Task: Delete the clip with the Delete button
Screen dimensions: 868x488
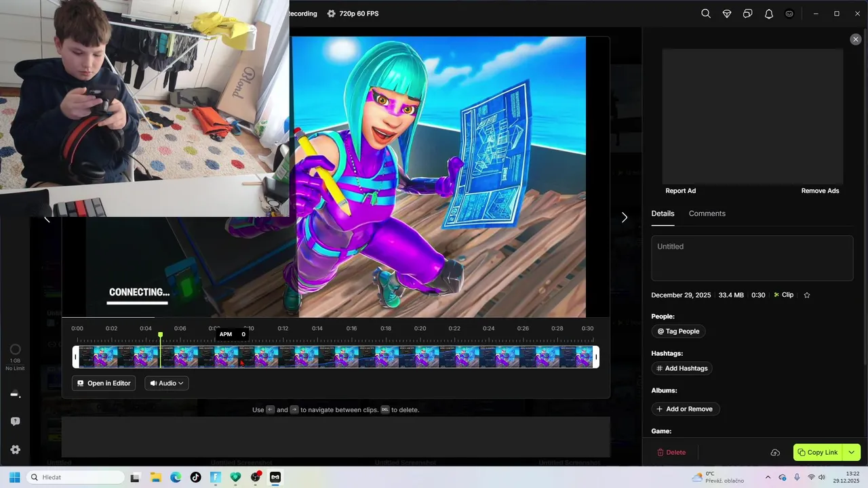Action: (x=671, y=452)
